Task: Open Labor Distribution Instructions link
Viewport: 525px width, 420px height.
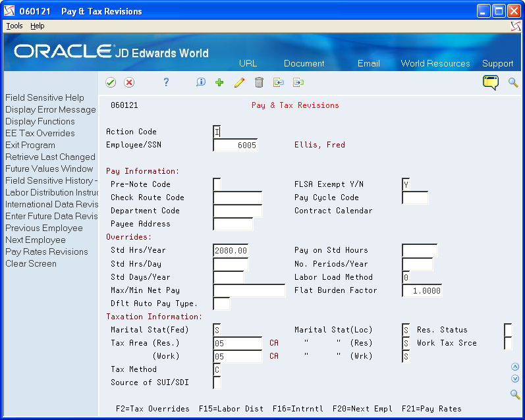Action: coord(51,192)
